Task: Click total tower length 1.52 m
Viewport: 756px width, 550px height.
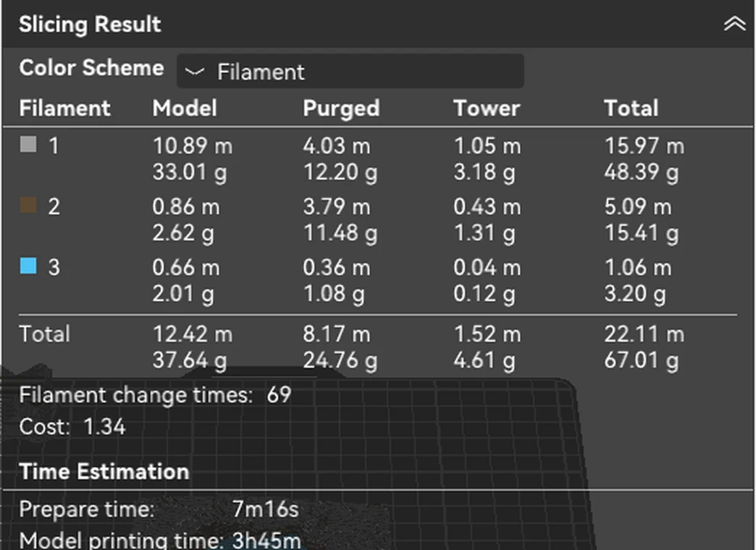Action: (487, 334)
